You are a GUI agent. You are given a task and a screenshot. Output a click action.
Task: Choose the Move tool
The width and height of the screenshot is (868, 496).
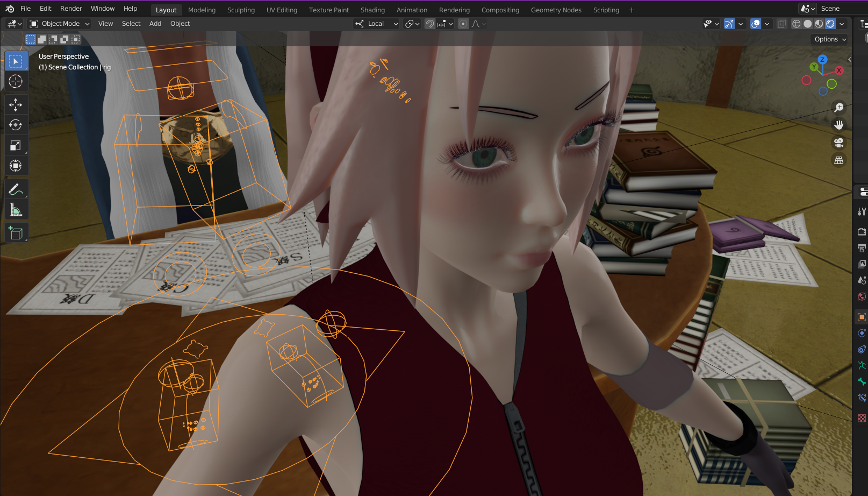point(16,104)
